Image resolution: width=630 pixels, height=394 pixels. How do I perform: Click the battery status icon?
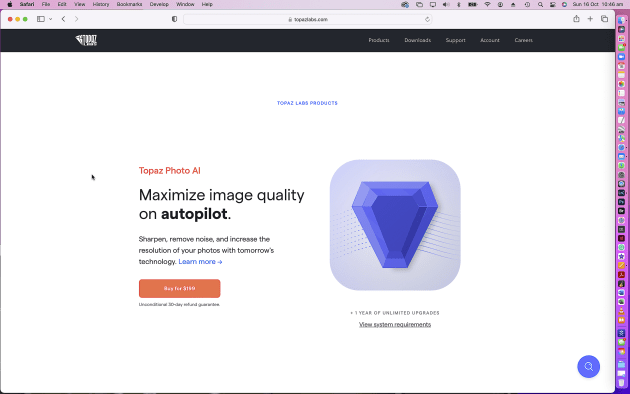472,4
